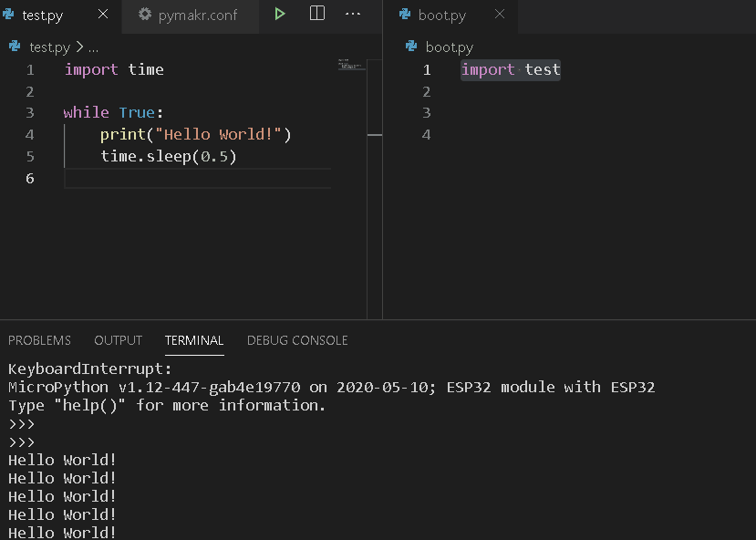Click the 'while True:' line in test.py

113,113
